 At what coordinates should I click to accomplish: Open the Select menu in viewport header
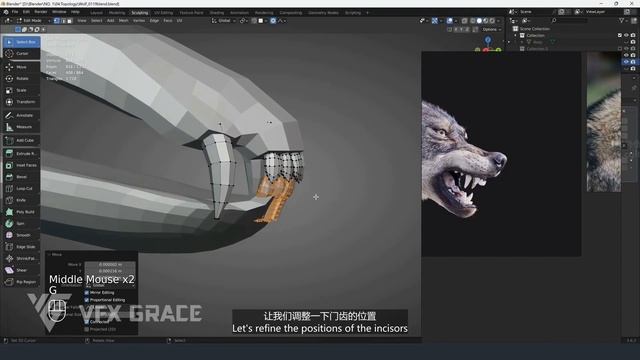click(97, 20)
